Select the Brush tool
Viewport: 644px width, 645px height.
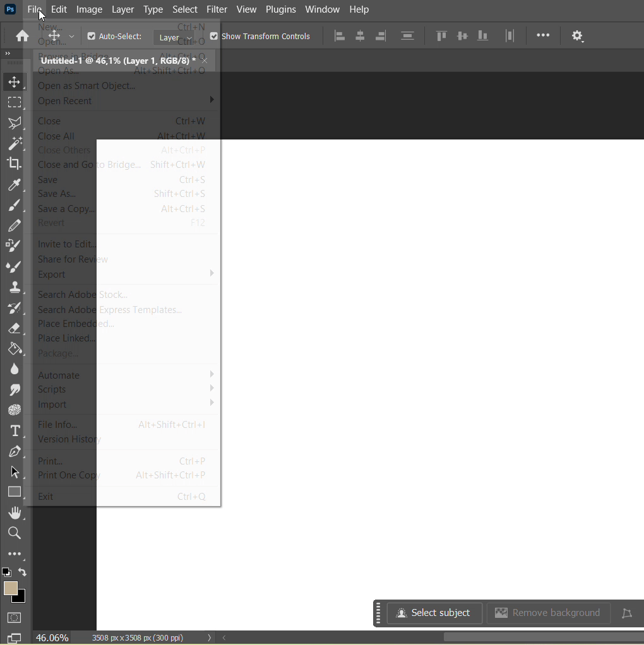pos(15,205)
